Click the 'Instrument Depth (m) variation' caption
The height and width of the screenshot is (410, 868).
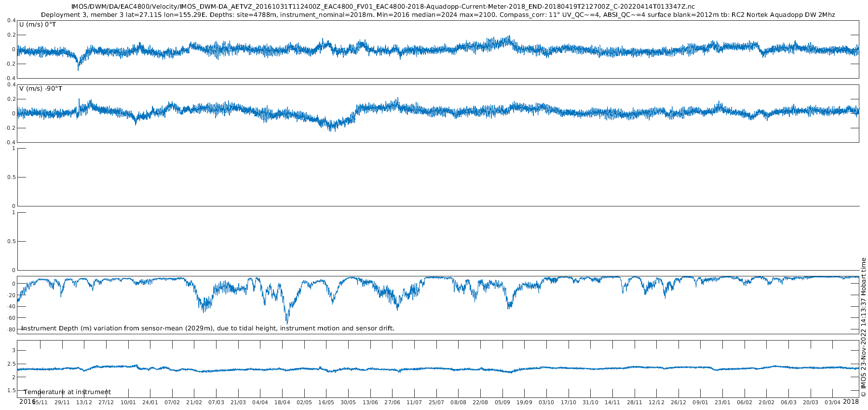[x=208, y=328]
